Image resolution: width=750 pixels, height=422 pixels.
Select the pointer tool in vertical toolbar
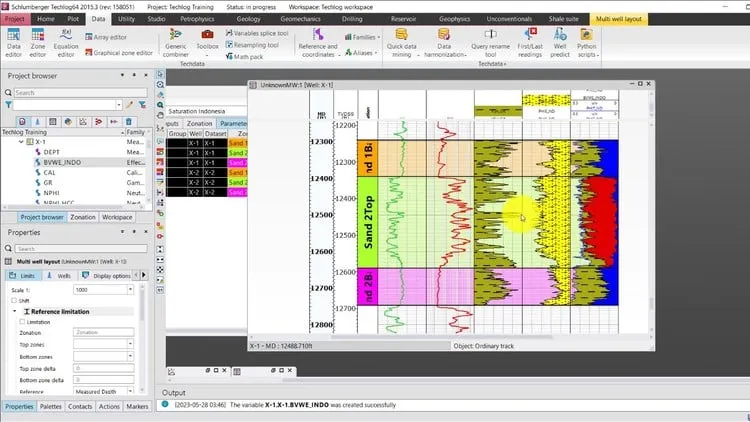pyautogui.click(x=160, y=74)
